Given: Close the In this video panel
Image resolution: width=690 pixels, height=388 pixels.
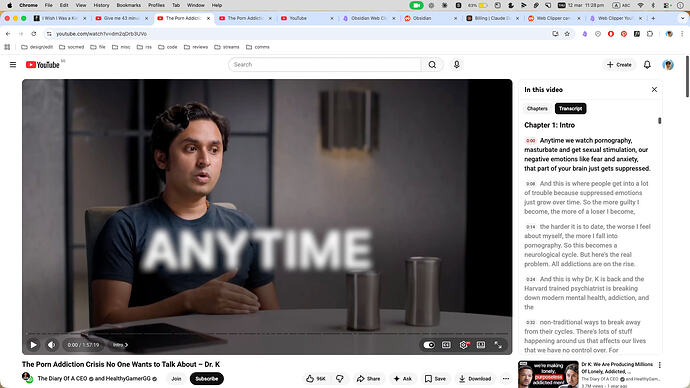Looking at the screenshot, I should pyautogui.click(x=654, y=89).
